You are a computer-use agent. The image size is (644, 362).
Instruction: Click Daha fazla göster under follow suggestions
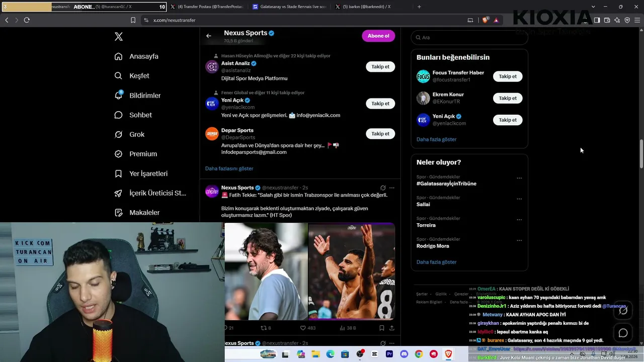pyautogui.click(x=436, y=139)
